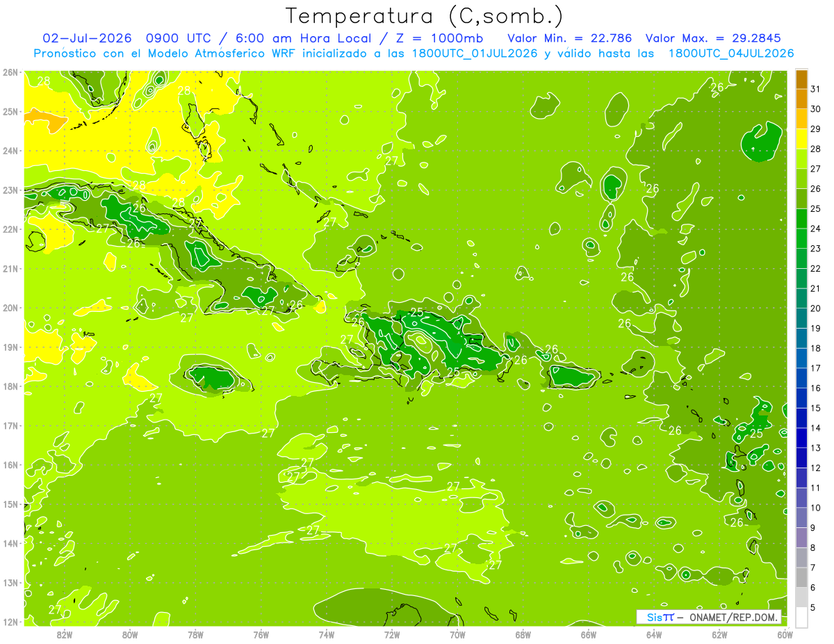
Task: Click the 15N latitude axis label
Action: click(10, 504)
